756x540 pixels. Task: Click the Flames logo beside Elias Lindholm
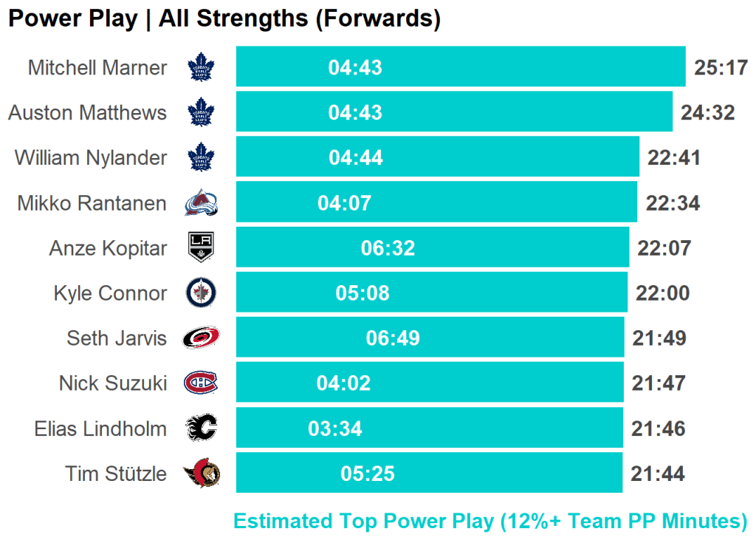point(200,428)
